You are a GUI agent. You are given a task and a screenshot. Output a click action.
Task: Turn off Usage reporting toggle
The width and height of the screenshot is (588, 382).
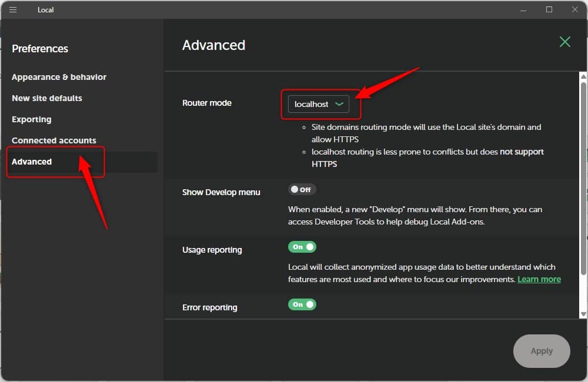pyautogui.click(x=302, y=247)
